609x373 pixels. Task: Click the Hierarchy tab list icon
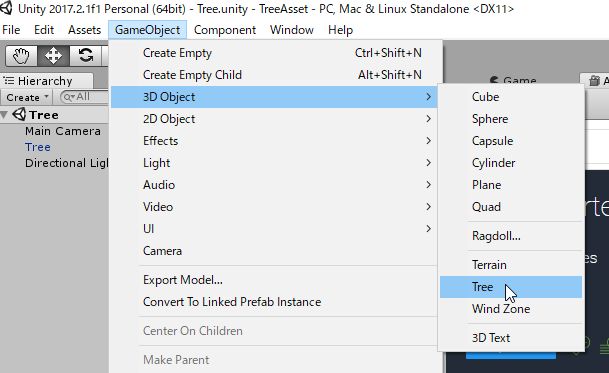8,81
